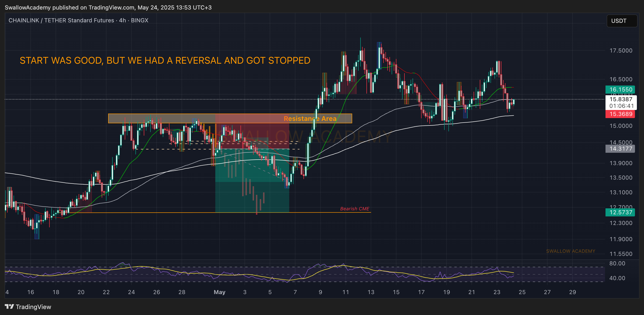Image resolution: width=644 pixels, height=315 pixels.
Task: Click the 9 date axis label
Action: tap(320, 292)
